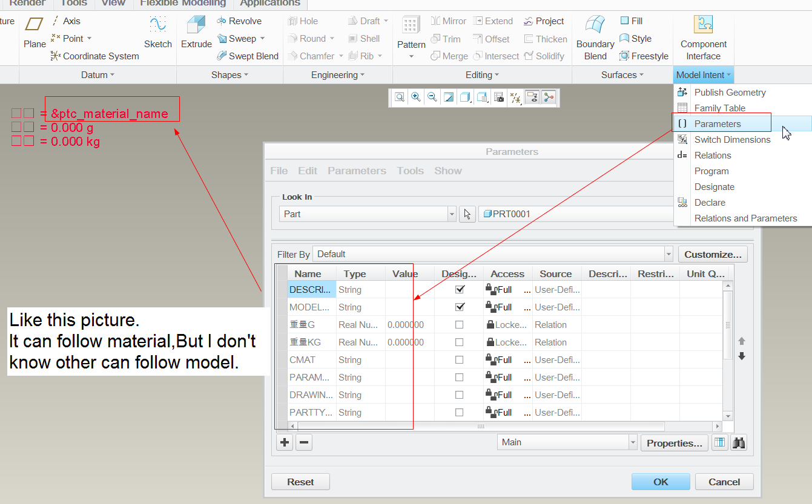
Task: Click the Customize... button
Action: (x=713, y=254)
